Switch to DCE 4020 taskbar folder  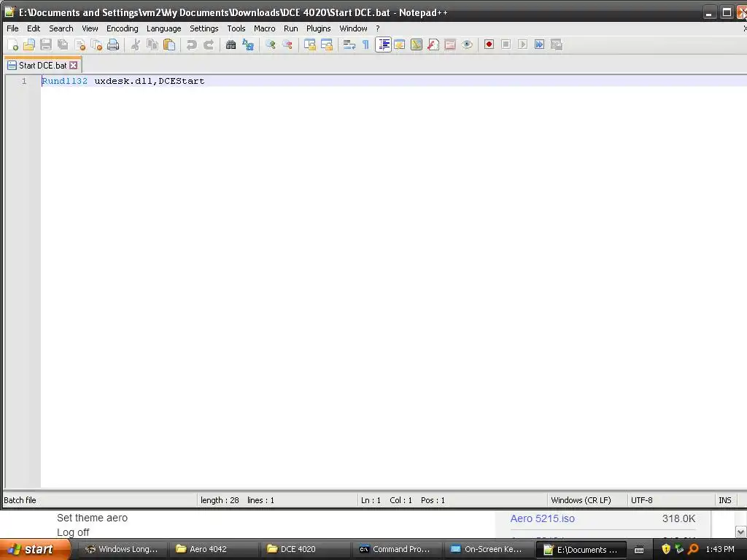tap(305, 549)
